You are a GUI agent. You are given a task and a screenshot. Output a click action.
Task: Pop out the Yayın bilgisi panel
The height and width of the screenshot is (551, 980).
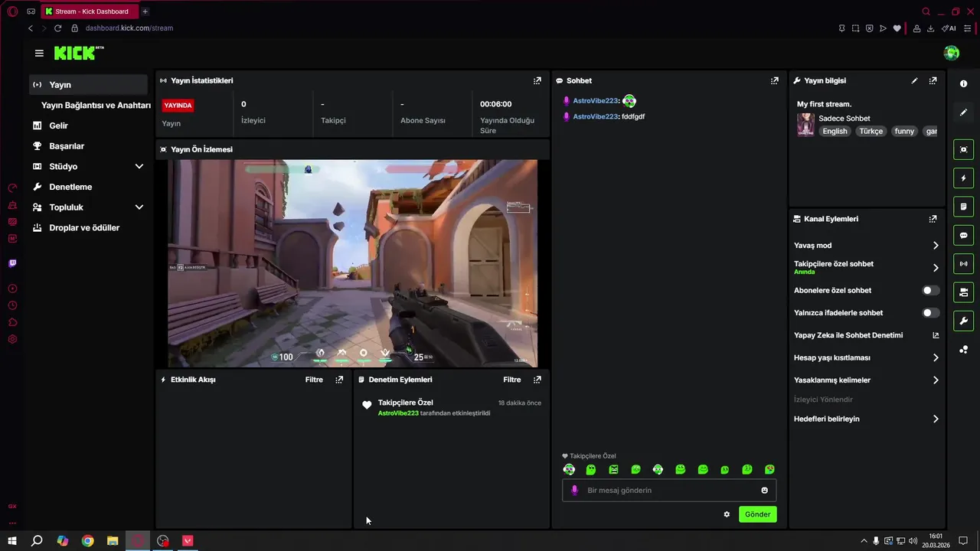point(933,80)
